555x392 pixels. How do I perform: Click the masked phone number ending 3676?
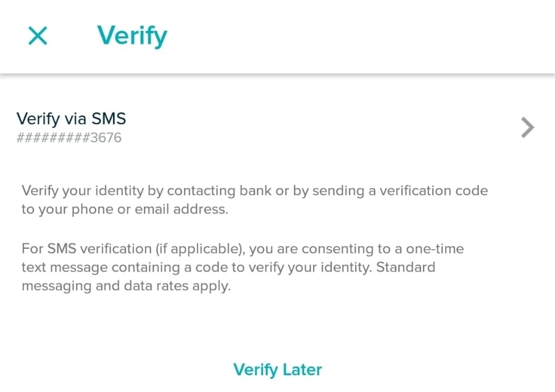point(69,138)
